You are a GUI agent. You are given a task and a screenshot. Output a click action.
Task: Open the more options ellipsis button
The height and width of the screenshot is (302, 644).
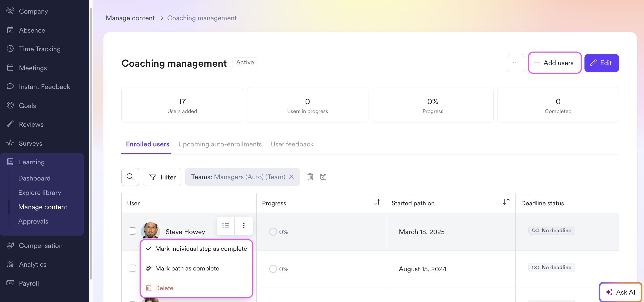coord(516,63)
